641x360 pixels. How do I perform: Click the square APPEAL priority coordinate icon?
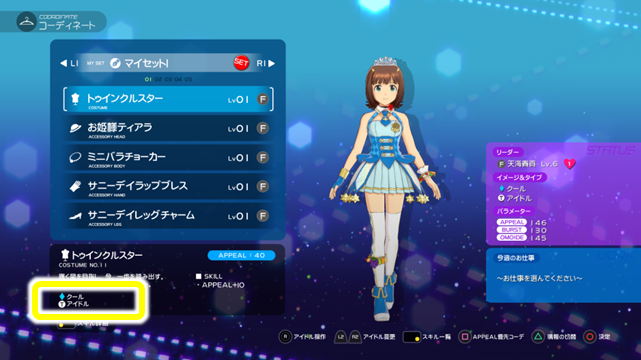464,337
